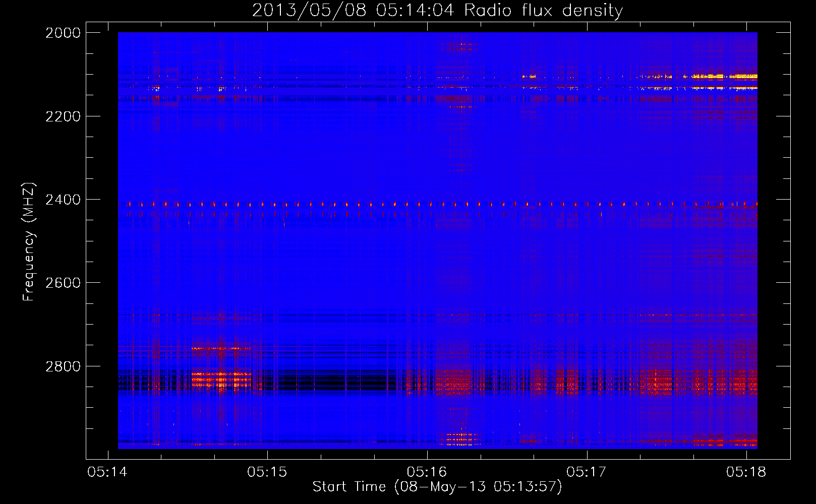Click the 05:17 time tick label

(587, 472)
